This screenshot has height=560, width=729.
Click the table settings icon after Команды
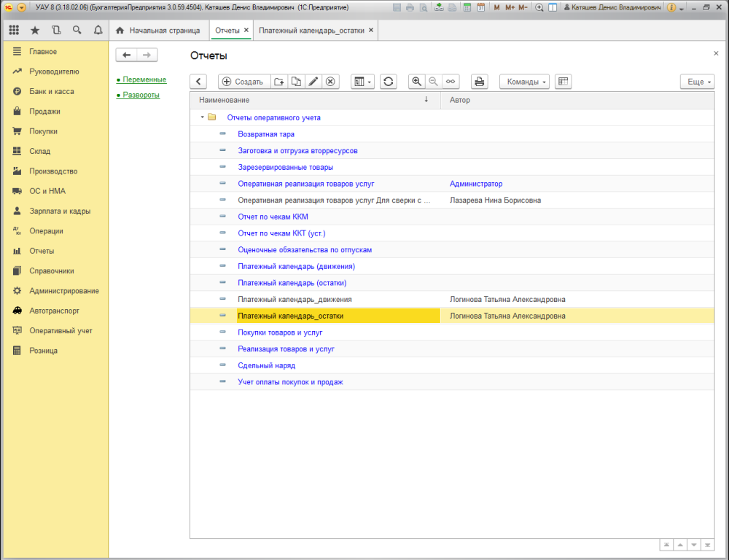point(563,82)
